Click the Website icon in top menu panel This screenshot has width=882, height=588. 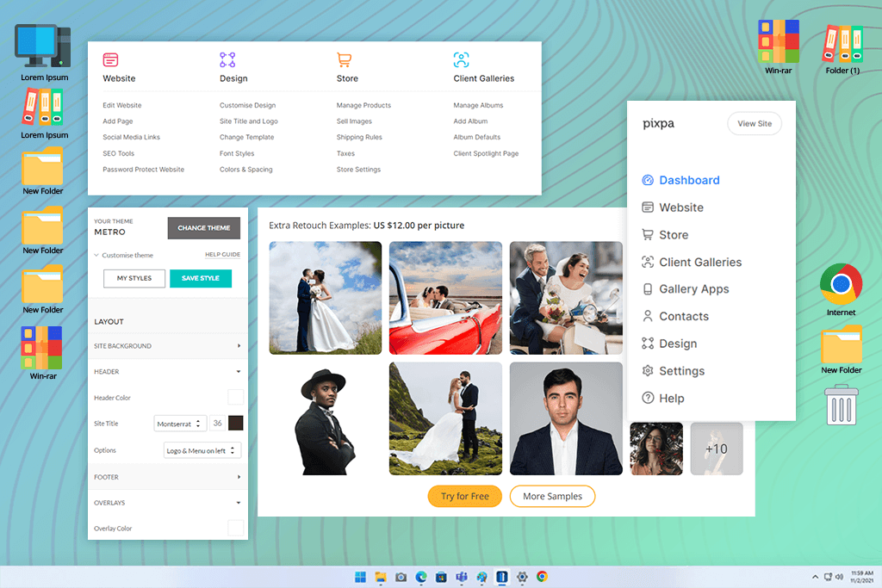(x=110, y=59)
